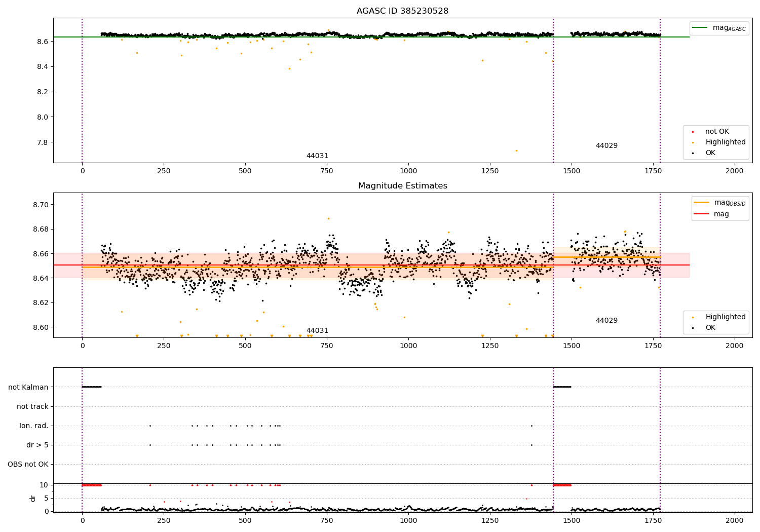The image size is (760, 532).
Task: Click the highest orange point near 8.69 in Magnitude Estimates
Action: click(x=328, y=218)
